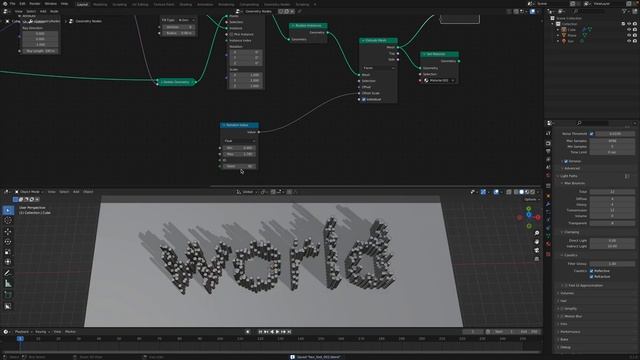Click the Set Material node header
Viewport: 640px width, 360px height.
pyautogui.click(x=439, y=54)
